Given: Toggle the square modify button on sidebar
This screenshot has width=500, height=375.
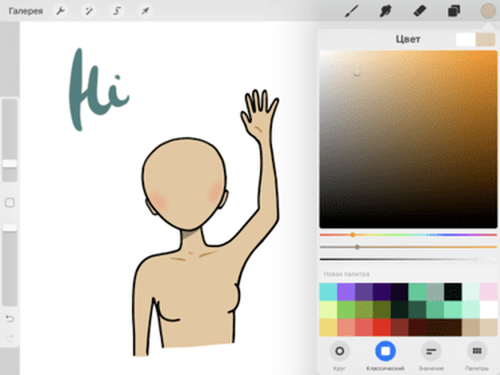Looking at the screenshot, I should [10, 202].
